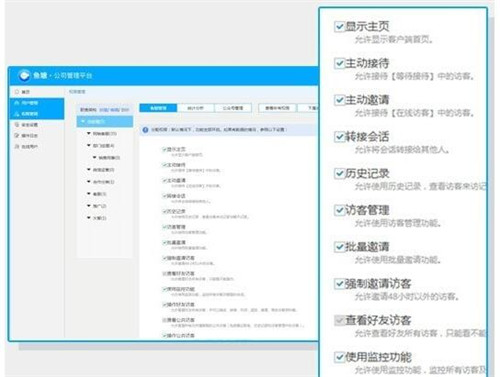500x377 pixels.
Task: Toggle 转接会话 checkbox in the enlarged panel
Action: (339, 137)
